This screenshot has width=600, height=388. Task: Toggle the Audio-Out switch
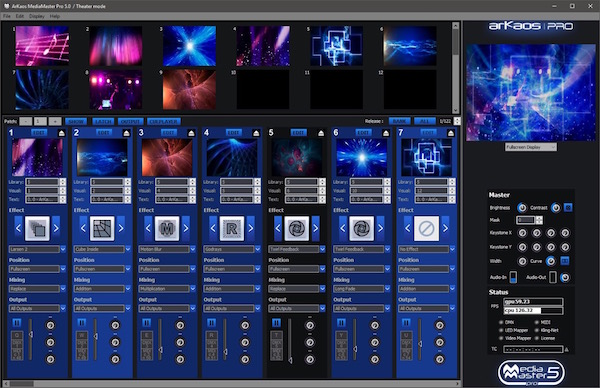click(553, 277)
